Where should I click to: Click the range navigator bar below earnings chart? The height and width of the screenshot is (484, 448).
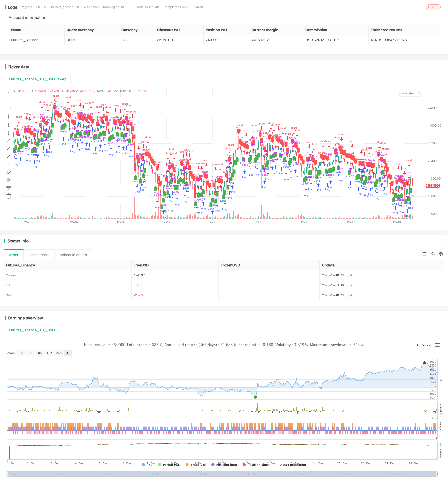click(222, 474)
